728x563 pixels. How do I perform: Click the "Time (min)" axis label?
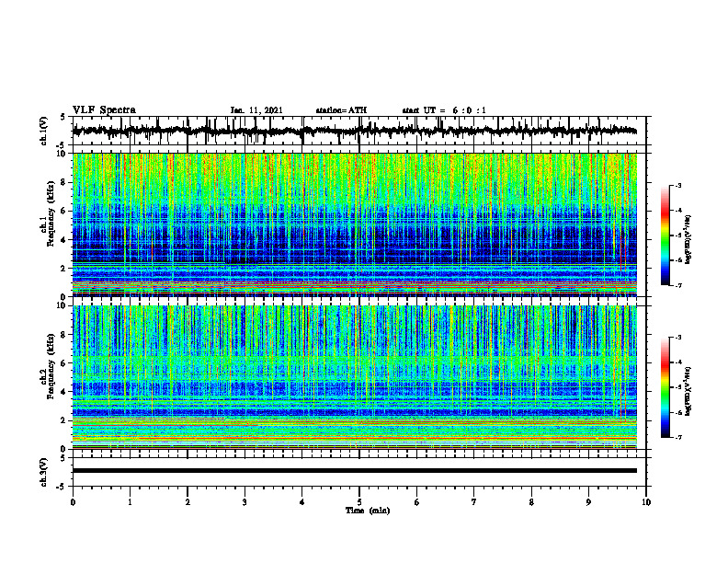[x=368, y=511]
